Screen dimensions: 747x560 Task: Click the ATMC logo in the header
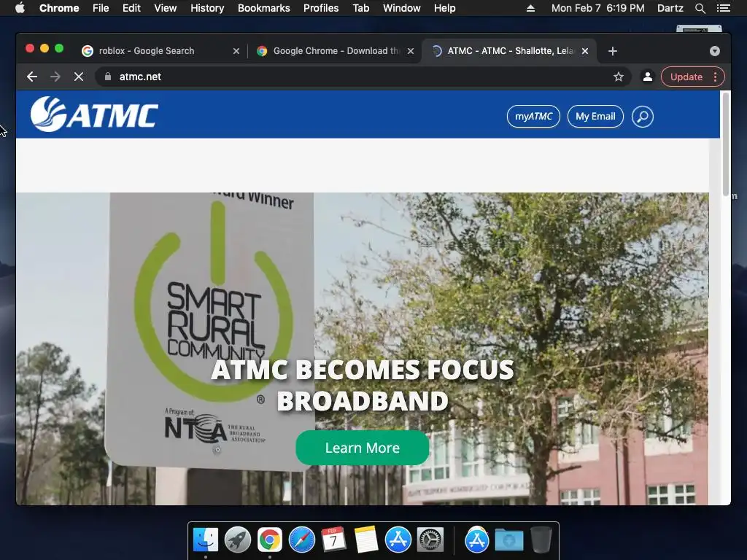[x=94, y=114]
